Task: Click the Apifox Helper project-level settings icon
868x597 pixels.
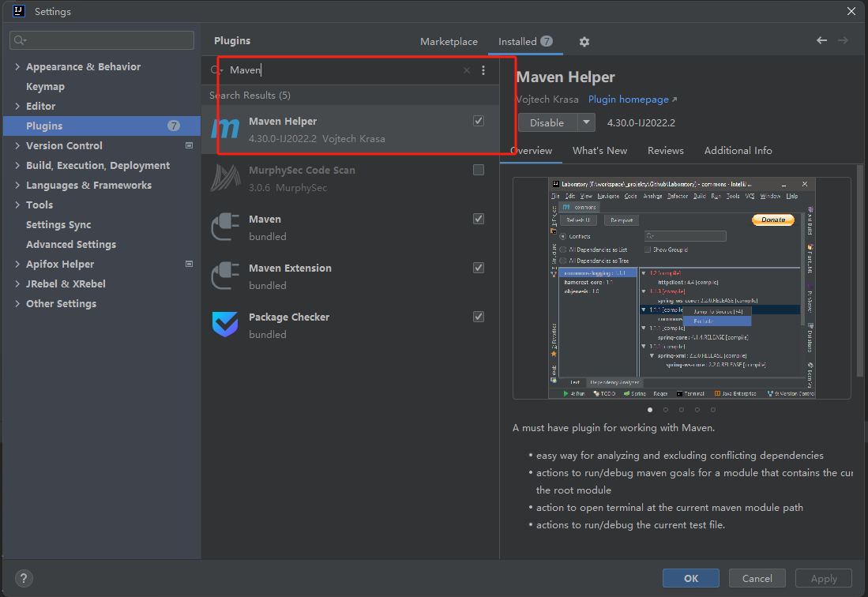Action: click(x=189, y=264)
